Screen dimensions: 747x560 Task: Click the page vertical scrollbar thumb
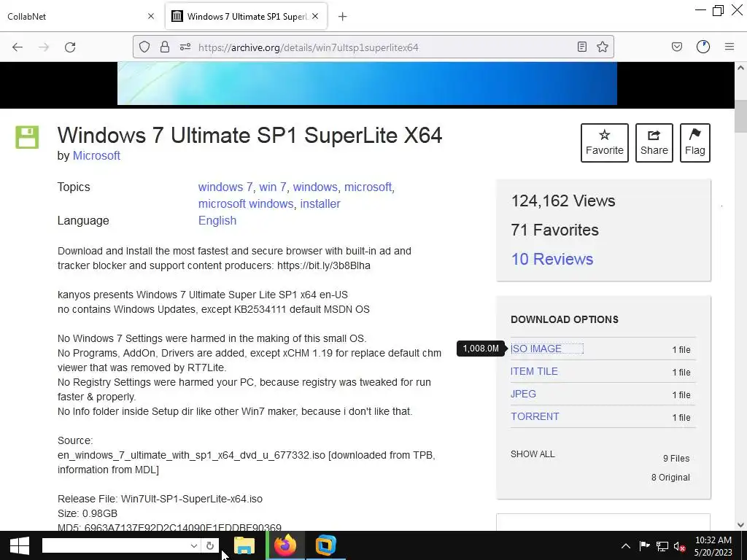[x=740, y=117]
